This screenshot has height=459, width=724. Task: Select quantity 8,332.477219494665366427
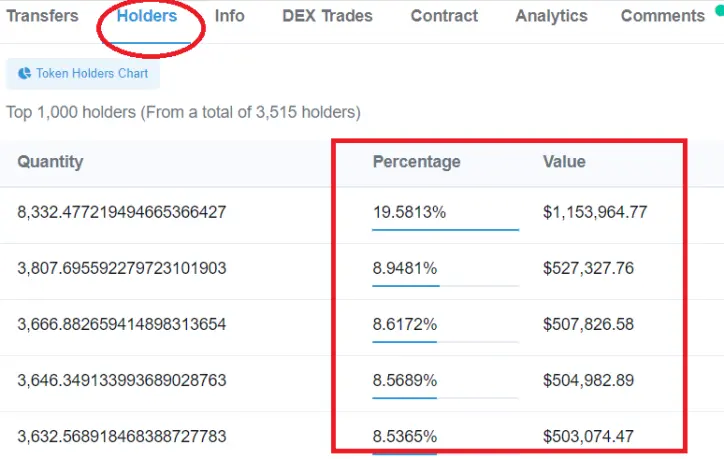coord(122,212)
